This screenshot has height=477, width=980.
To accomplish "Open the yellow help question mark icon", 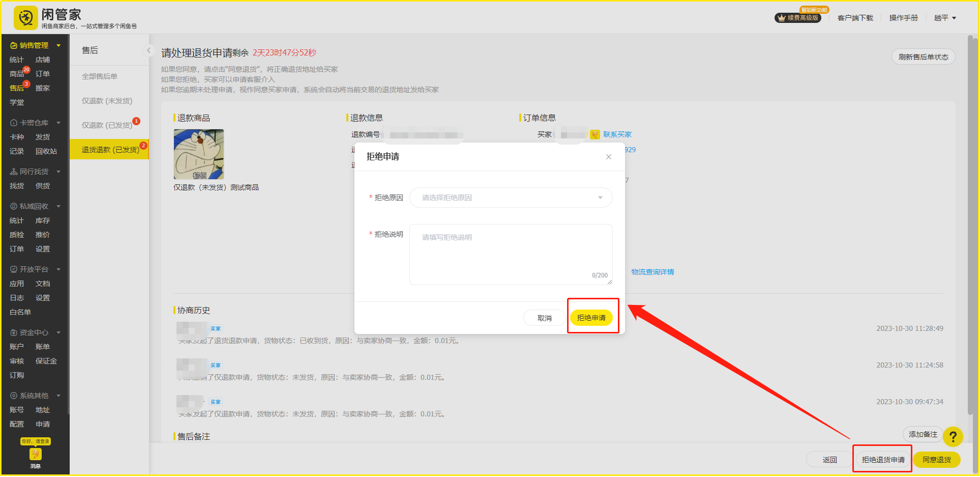I will (953, 436).
